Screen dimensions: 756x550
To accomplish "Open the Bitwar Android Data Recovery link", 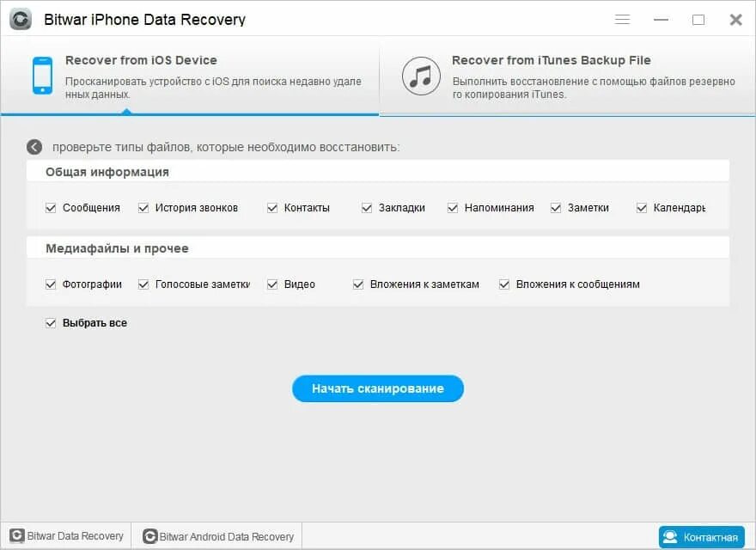I will pyautogui.click(x=218, y=536).
